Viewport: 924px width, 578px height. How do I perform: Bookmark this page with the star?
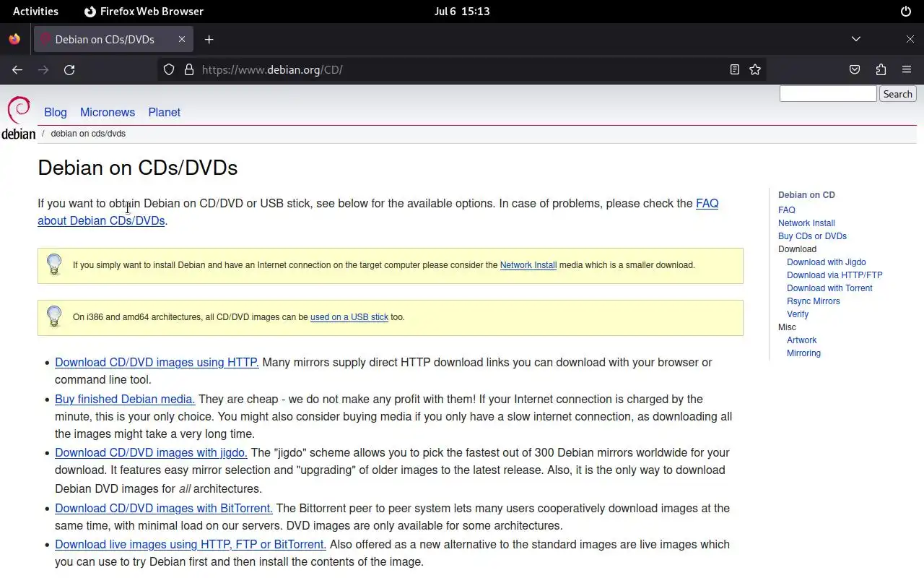(x=755, y=70)
